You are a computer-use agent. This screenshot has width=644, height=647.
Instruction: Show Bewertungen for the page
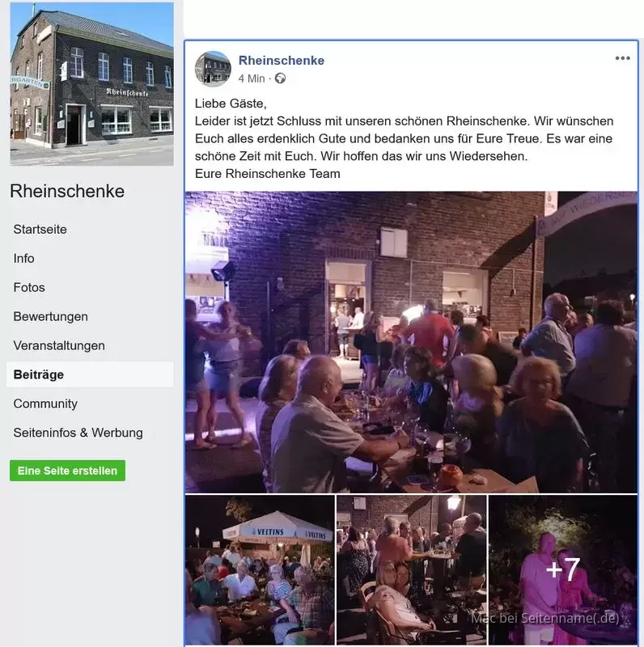[50, 316]
